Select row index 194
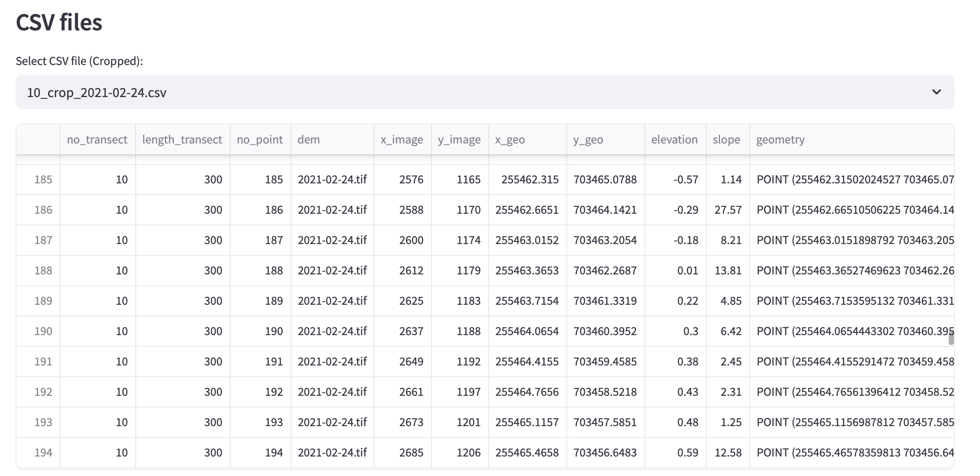The width and height of the screenshot is (980, 476). tap(38, 453)
